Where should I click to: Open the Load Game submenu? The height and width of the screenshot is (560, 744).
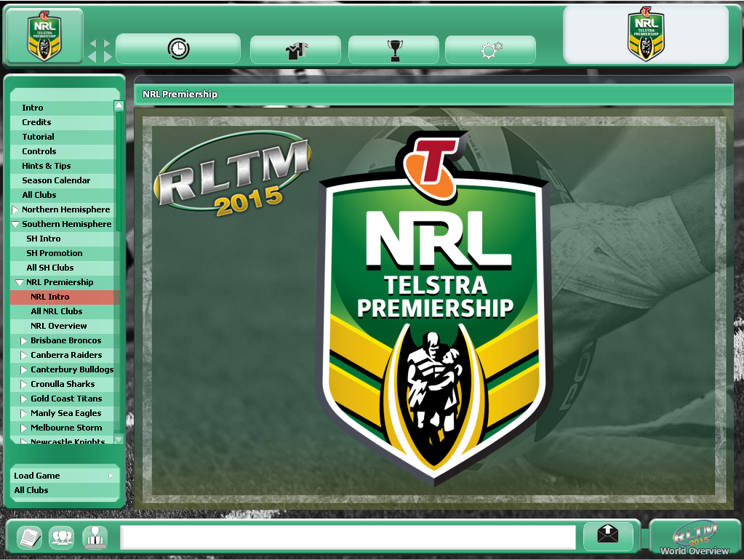[x=65, y=476]
